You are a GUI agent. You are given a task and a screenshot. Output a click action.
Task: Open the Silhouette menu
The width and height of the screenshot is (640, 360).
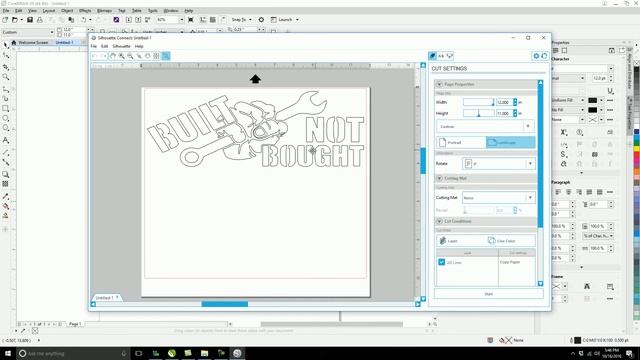point(121,46)
